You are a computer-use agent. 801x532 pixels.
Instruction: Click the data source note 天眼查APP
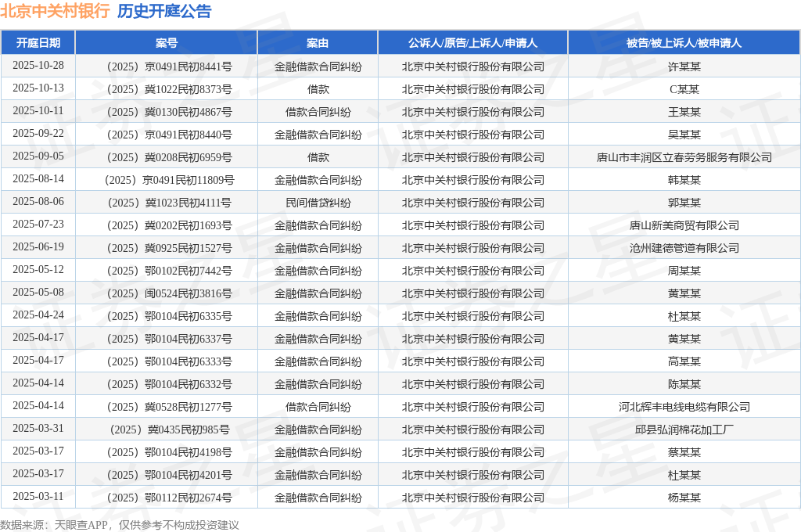pyautogui.click(x=81, y=525)
